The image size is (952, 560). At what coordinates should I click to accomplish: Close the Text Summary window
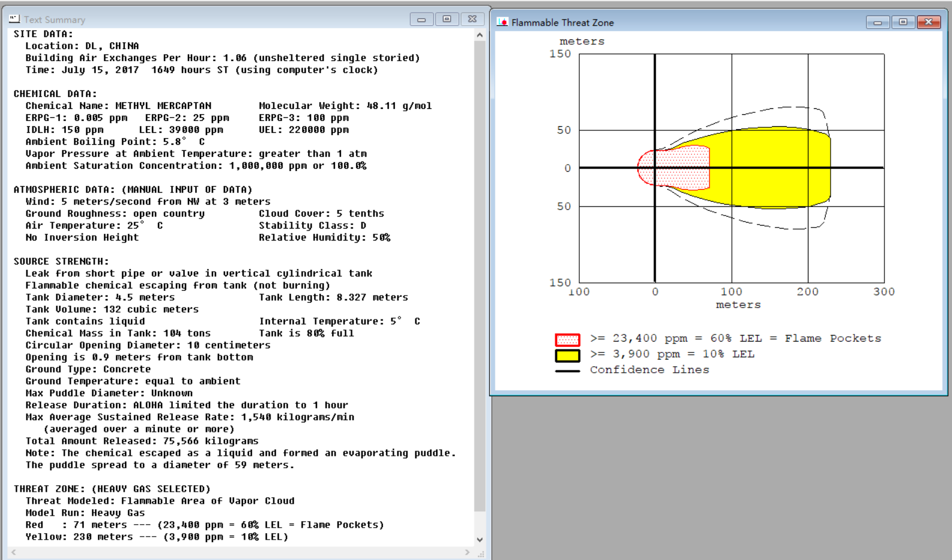(x=472, y=19)
